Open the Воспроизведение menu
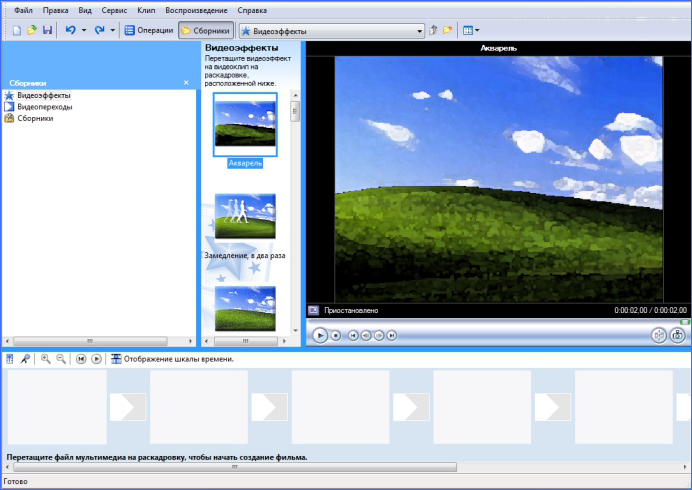The image size is (692, 490). coord(195,9)
